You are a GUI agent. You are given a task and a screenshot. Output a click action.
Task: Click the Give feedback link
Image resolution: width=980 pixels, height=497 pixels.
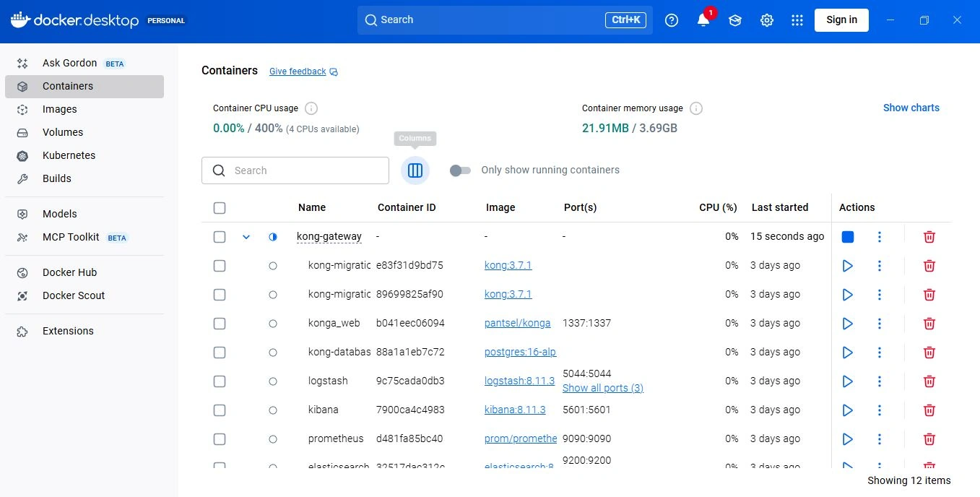[298, 72]
